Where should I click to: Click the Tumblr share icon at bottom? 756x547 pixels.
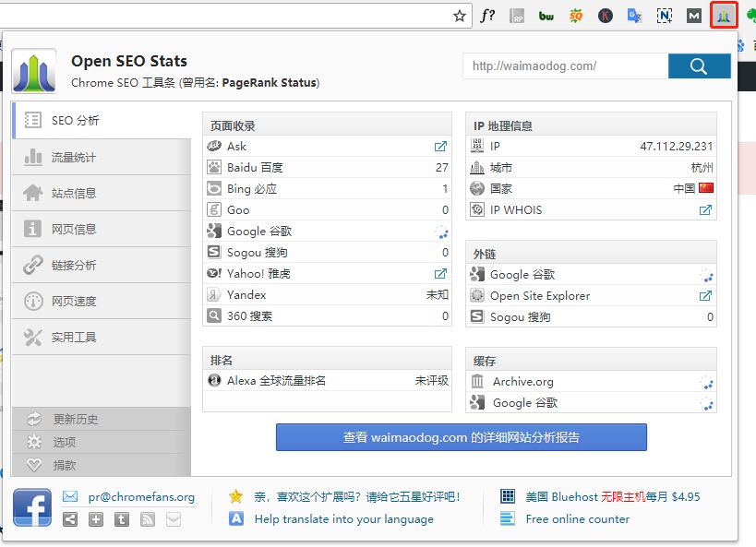tap(121, 519)
